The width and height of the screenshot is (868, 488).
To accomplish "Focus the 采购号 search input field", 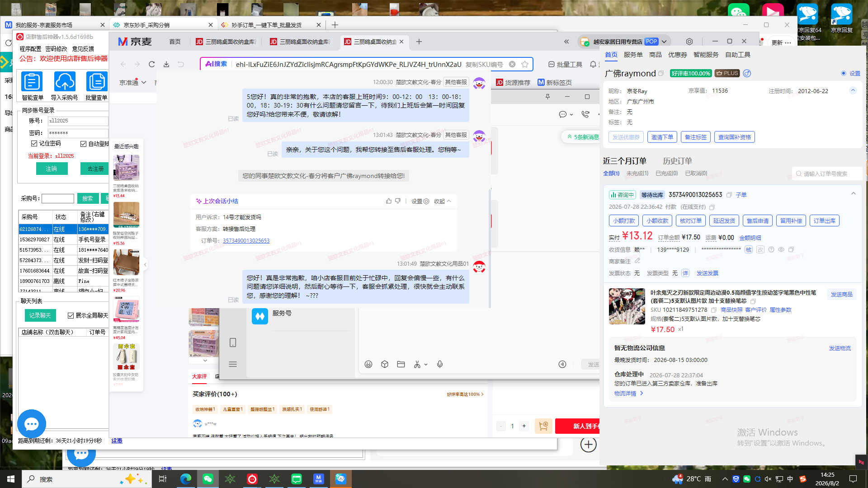I will click(58, 198).
